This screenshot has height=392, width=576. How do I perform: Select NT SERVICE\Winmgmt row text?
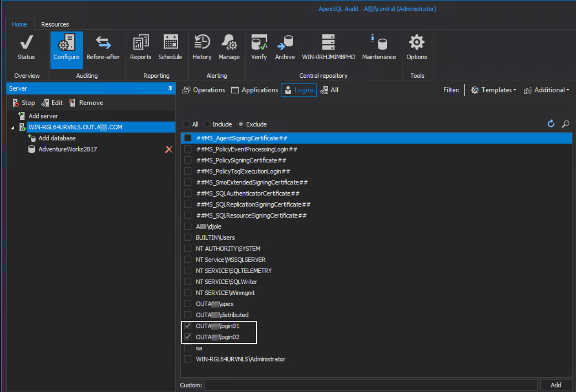click(225, 293)
